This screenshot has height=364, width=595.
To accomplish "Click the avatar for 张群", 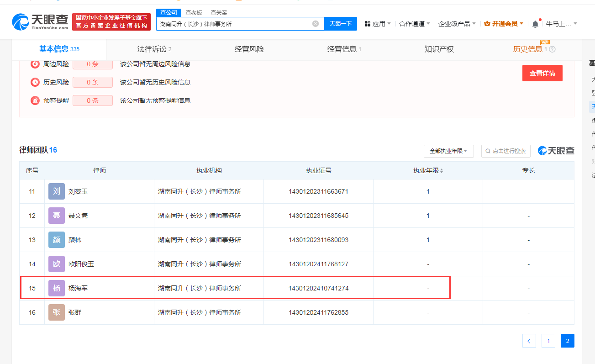I will [57, 312].
